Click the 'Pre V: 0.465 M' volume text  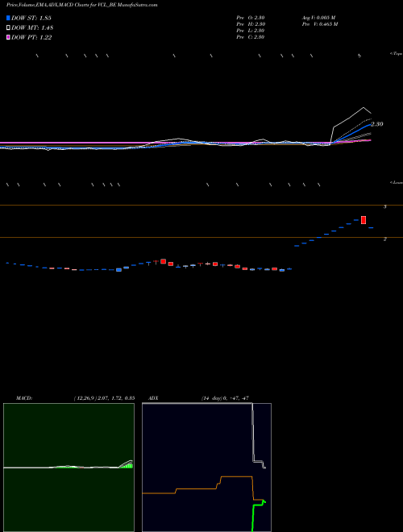[319, 24]
